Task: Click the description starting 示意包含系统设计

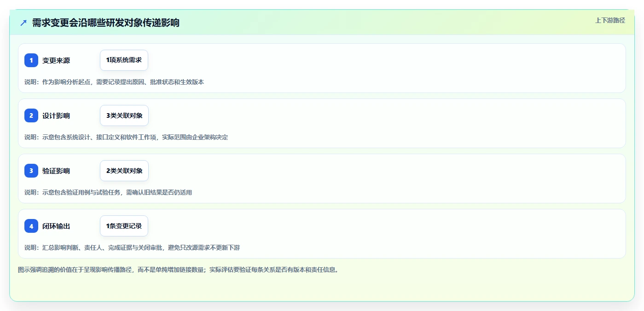Action: tap(126, 137)
